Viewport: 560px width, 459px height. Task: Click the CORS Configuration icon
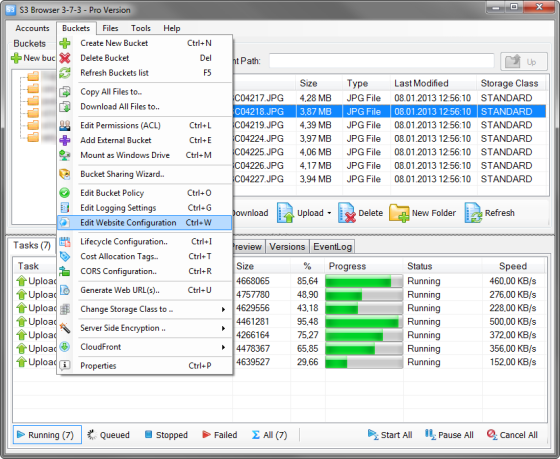pyautogui.click(x=65, y=271)
